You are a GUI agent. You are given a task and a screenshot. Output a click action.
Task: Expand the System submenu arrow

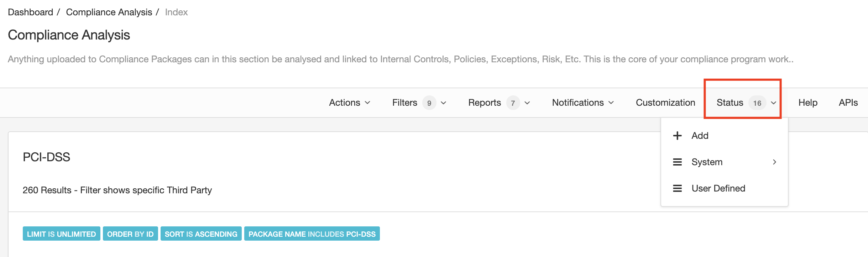[x=775, y=162]
